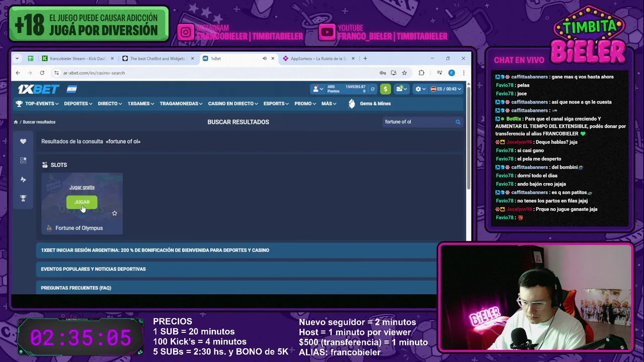Expand the ESPORTS menu
644x362 pixels.
[276, 104]
